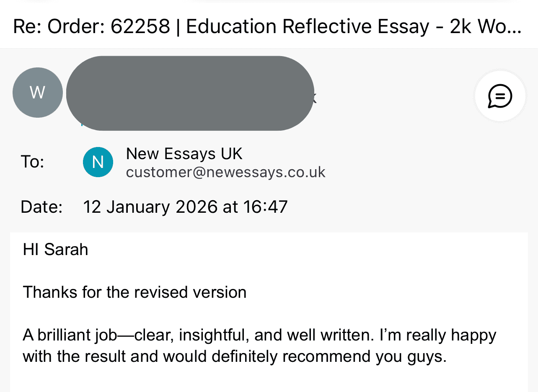Open the conversation bubble icon
This screenshot has height=392, width=538.
[500, 96]
